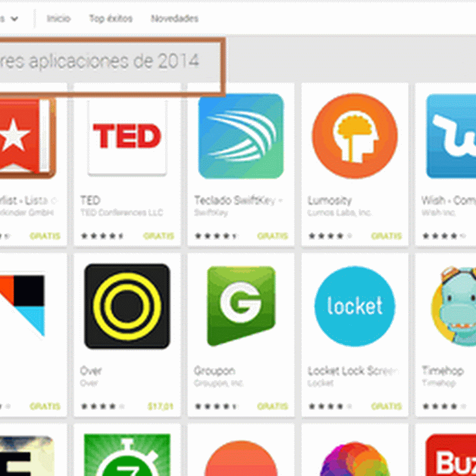Click the Lumosity app title
The height and width of the screenshot is (476, 476).
[330, 201]
